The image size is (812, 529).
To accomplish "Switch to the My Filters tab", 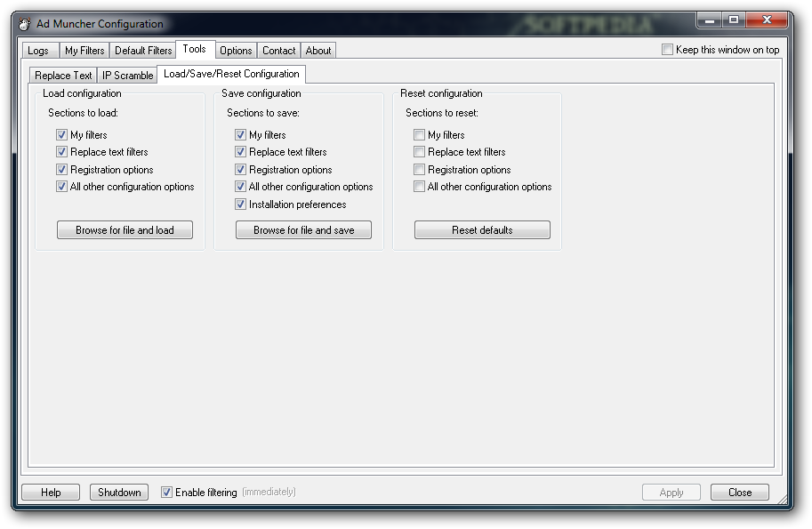I will 84,50.
